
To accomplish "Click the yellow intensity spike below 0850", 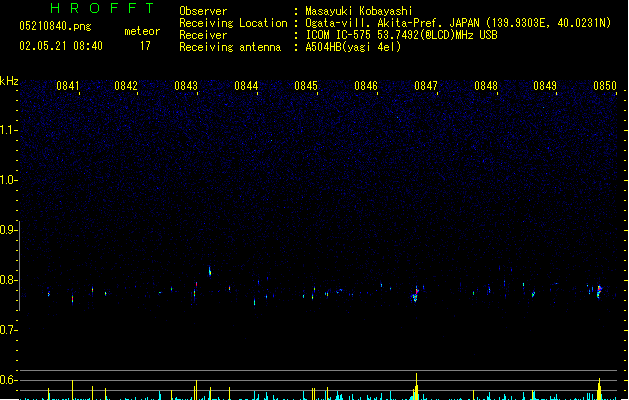I will [599, 388].
